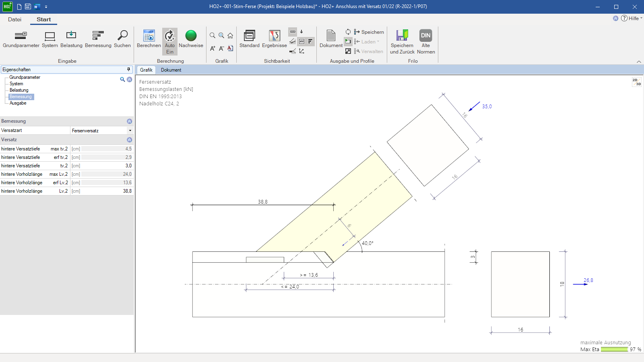The width and height of the screenshot is (644, 362).
Task: Run Berechnen calculation
Action: coord(149,39)
